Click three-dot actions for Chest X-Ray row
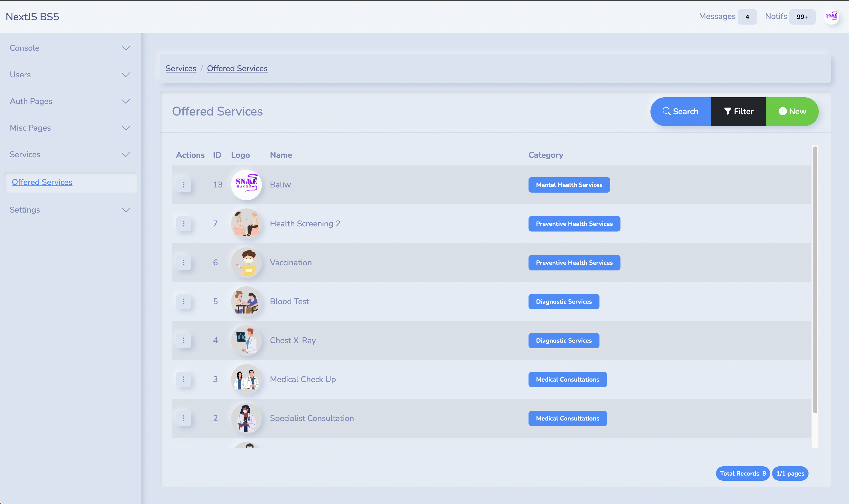This screenshot has height=504, width=849. click(x=183, y=341)
